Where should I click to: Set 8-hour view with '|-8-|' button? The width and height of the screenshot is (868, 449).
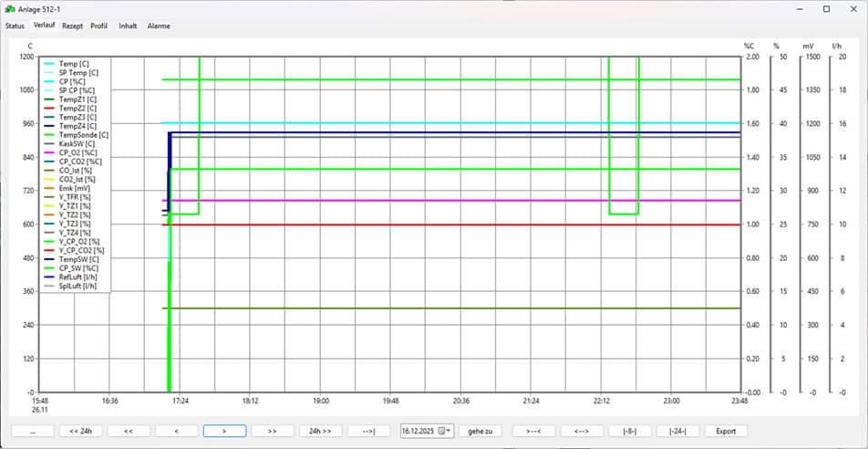click(629, 431)
